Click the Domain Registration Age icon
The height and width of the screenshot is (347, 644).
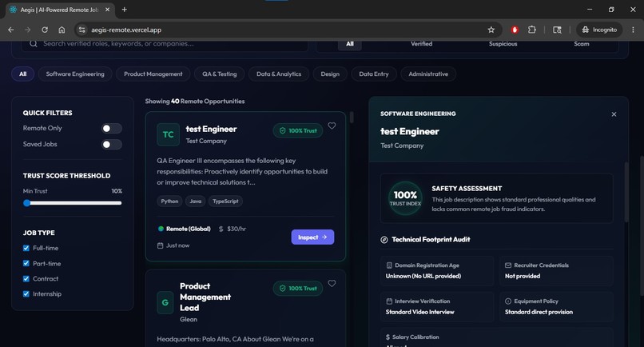click(389, 265)
